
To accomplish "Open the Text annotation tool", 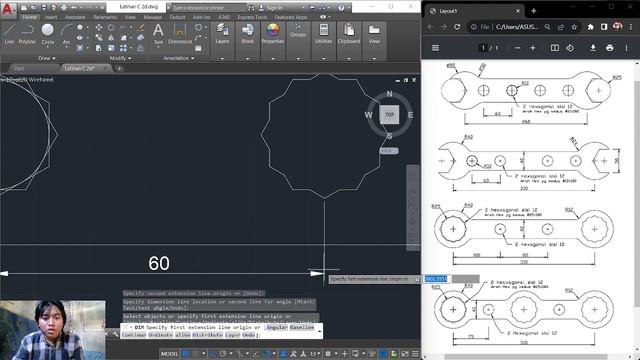I will click(x=158, y=33).
